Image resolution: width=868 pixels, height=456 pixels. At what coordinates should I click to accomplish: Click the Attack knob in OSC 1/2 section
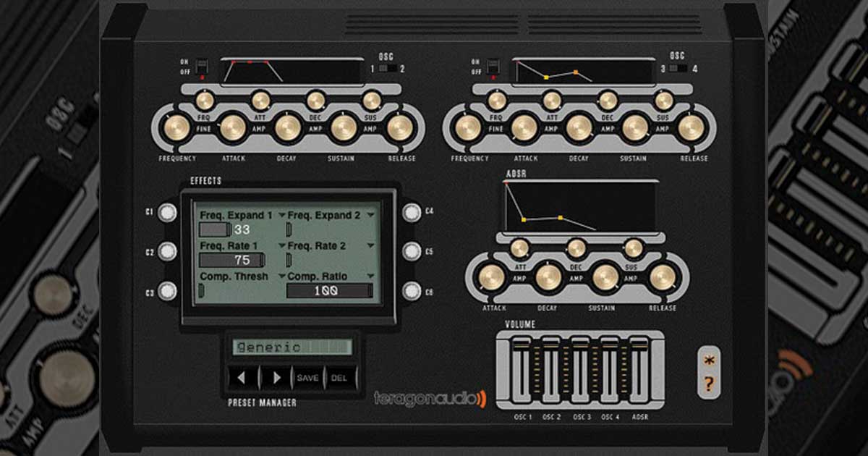pyautogui.click(x=232, y=128)
